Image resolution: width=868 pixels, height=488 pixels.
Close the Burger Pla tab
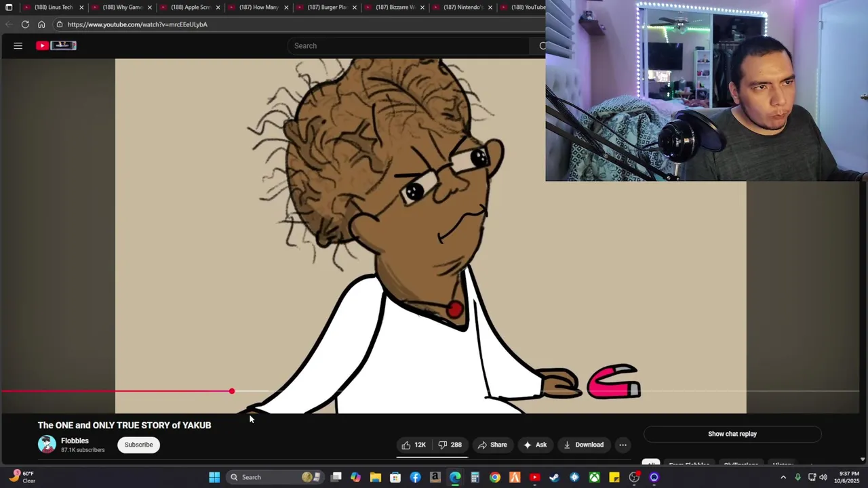(x=354, y=7)
